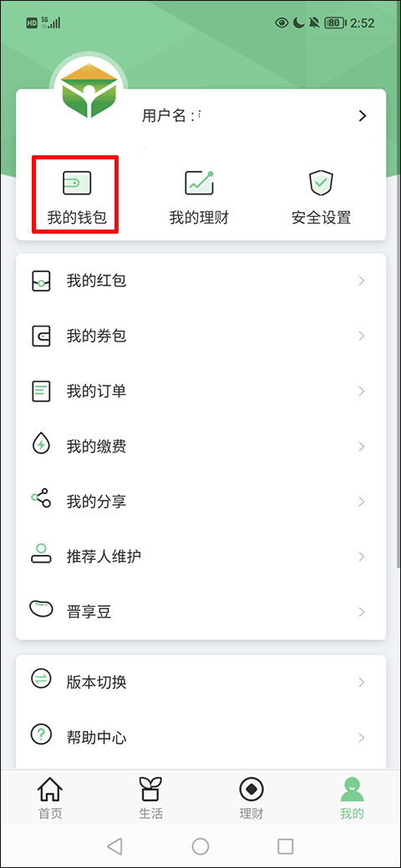Open chevron on 推荐人维护 row
401x868 pixels.
click(362, 557)
